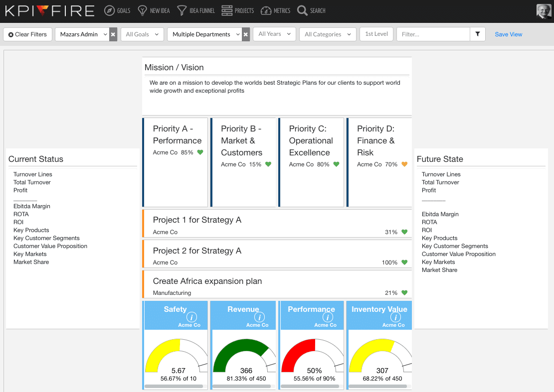Screen dimensions: 554x392
Task: Click the Future State heading
Action: 440,159
